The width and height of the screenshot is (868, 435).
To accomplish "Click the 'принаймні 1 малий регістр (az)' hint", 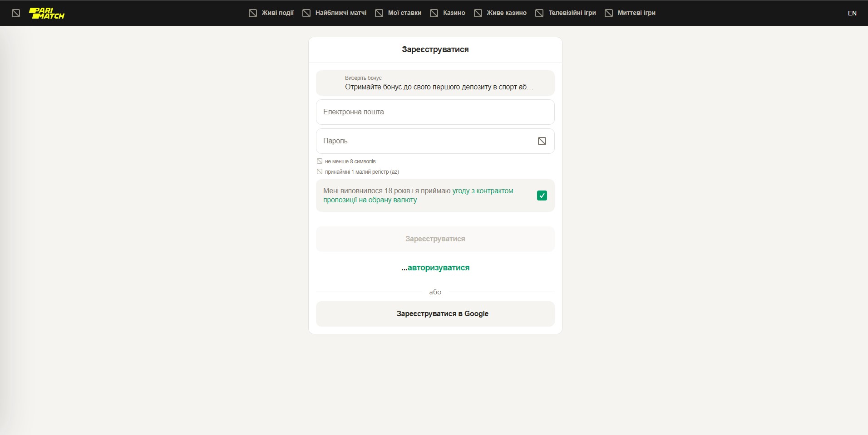I will (x=362, y=172).
